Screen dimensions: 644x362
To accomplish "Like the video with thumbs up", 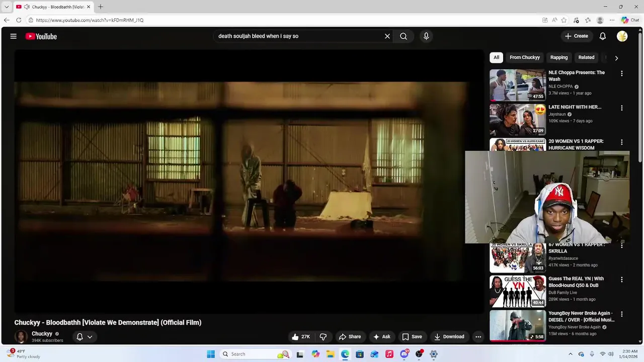I will (x=301, y=337).
